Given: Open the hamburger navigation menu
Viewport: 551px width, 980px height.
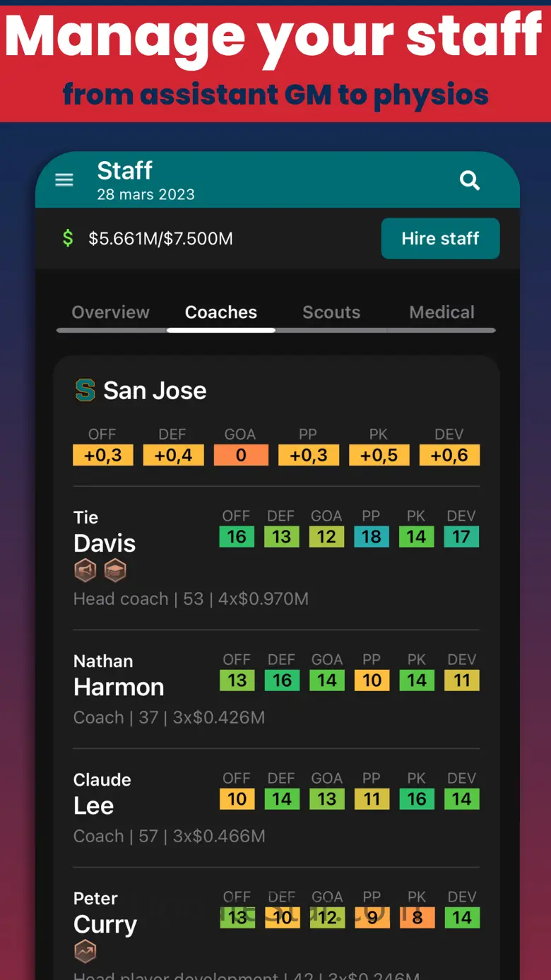Looking at the screenshot, I should point(64,180).
